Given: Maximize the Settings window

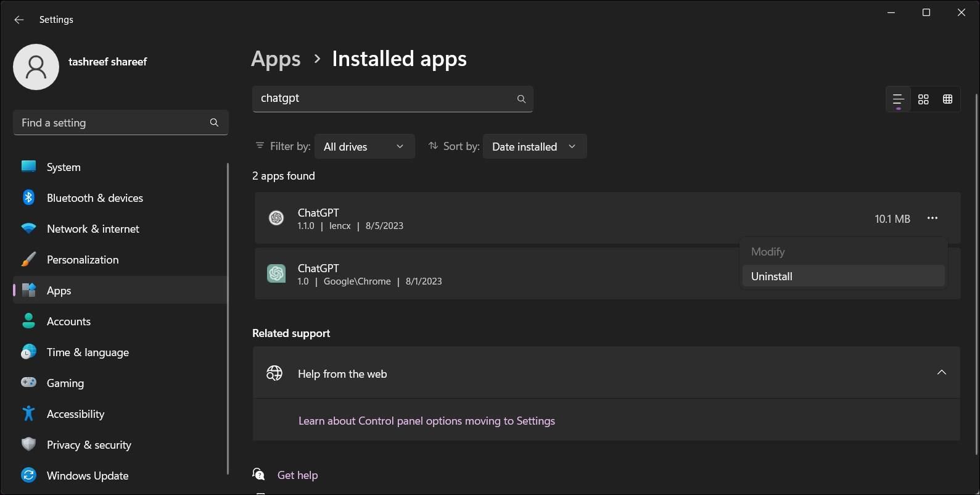Looking at the screenshot, I should 926,12.
